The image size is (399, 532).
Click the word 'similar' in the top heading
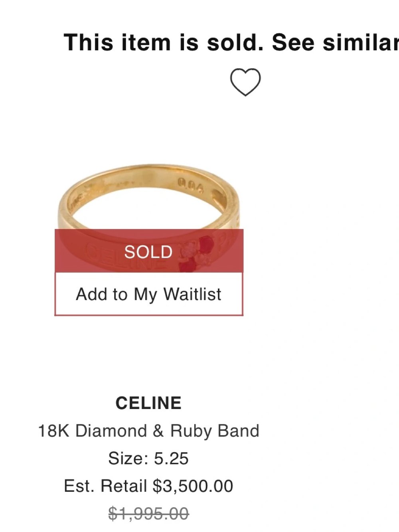coord(361,42)
